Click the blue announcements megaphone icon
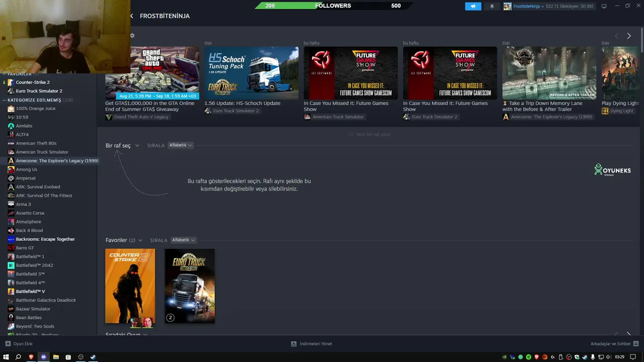 (473, 6)
